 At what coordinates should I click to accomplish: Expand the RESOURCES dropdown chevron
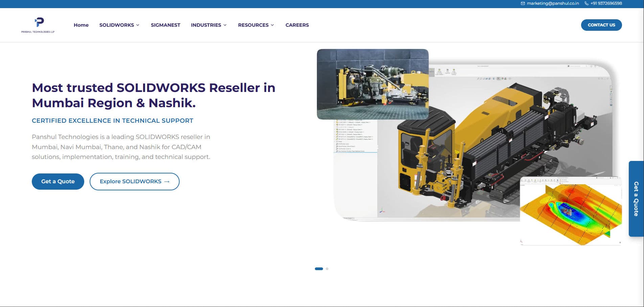tap(272, 25)
